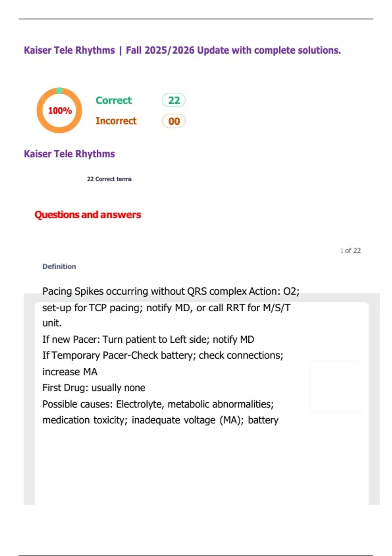Click the green Correct count badge 22

(174, 100)
